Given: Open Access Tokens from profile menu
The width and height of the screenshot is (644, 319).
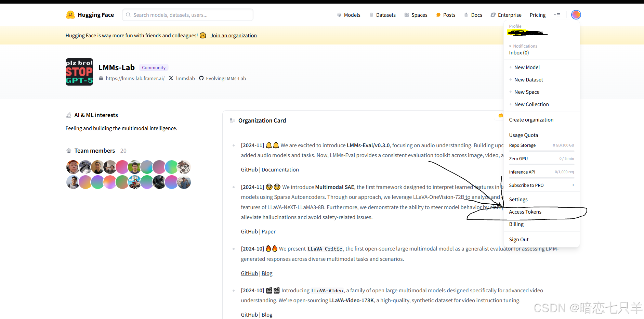Looking at the screenshot, I should 525,212.
